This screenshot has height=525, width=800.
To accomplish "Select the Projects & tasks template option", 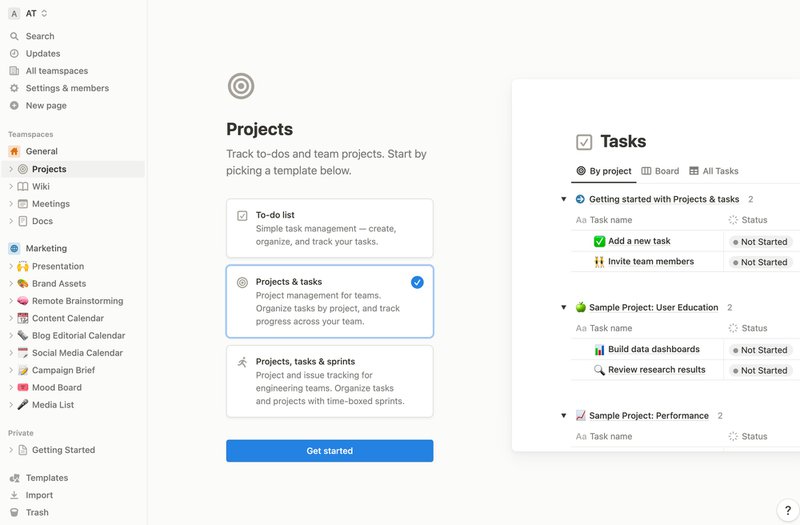I will [x=329, y=301].
